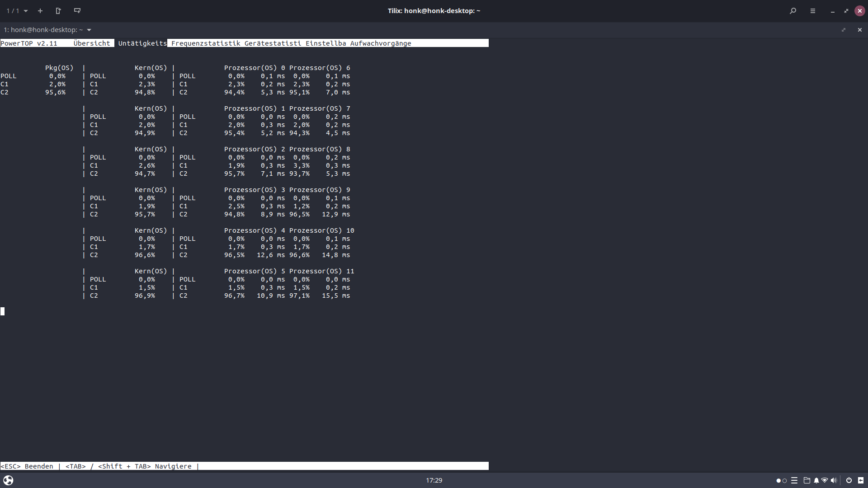
Task: Open Tilix search with magnifier icon
Action: coord(793,11)
